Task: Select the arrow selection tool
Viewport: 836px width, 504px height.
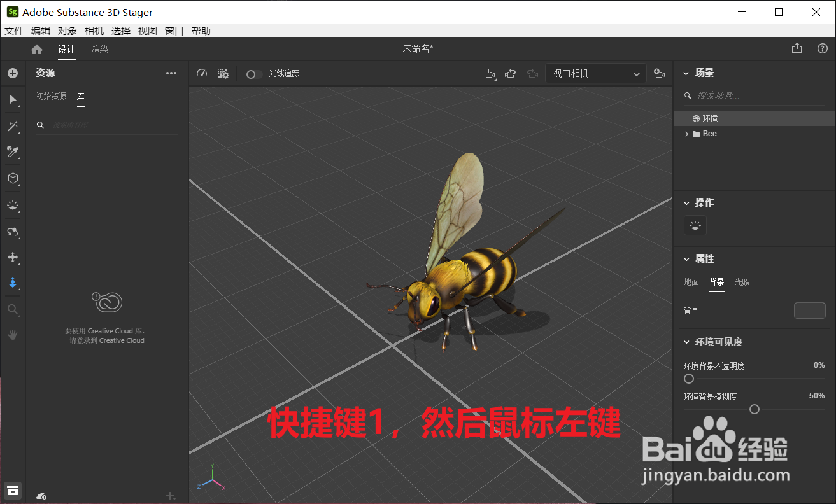Action: point(13,99)
